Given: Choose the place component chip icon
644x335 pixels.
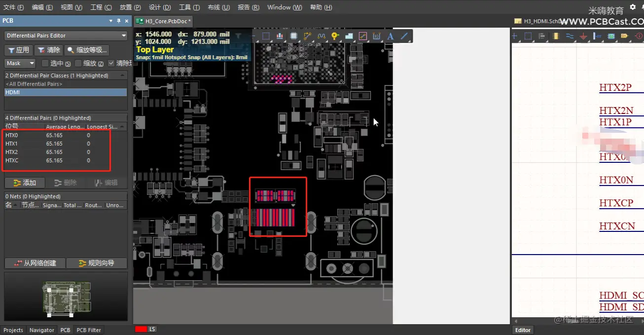Looking at the screenshot, I should (293, 36).
